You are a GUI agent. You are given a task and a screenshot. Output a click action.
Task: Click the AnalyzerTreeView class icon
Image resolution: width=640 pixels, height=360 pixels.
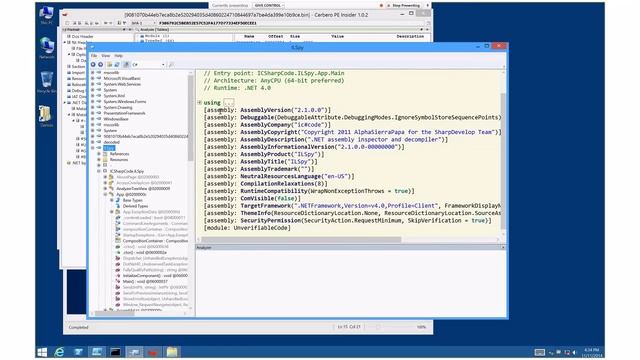click(x=111, y=189)
